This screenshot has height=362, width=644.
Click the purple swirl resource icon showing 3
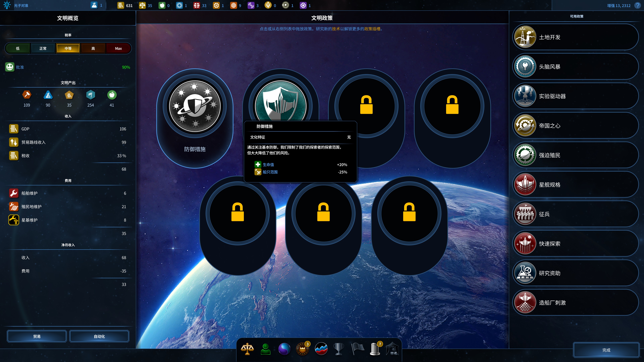click(251, 5)
